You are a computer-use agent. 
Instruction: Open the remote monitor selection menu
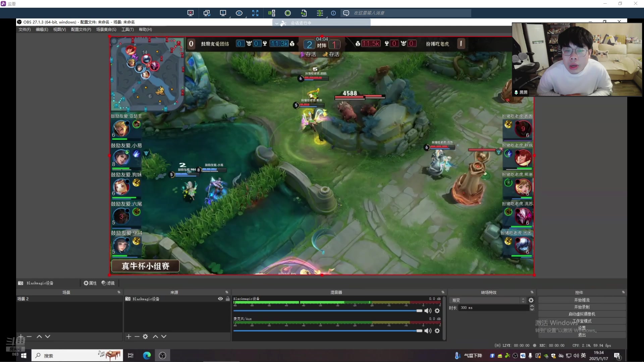[223, 13]
